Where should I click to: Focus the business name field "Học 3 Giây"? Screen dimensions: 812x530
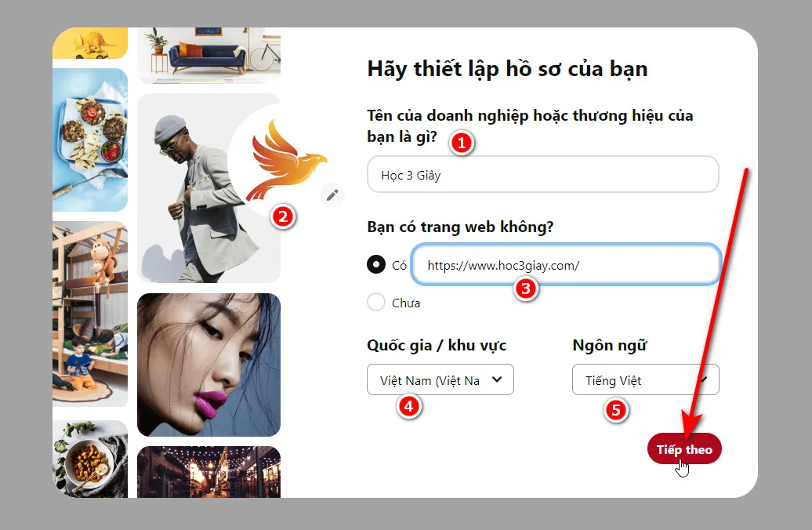542,175
